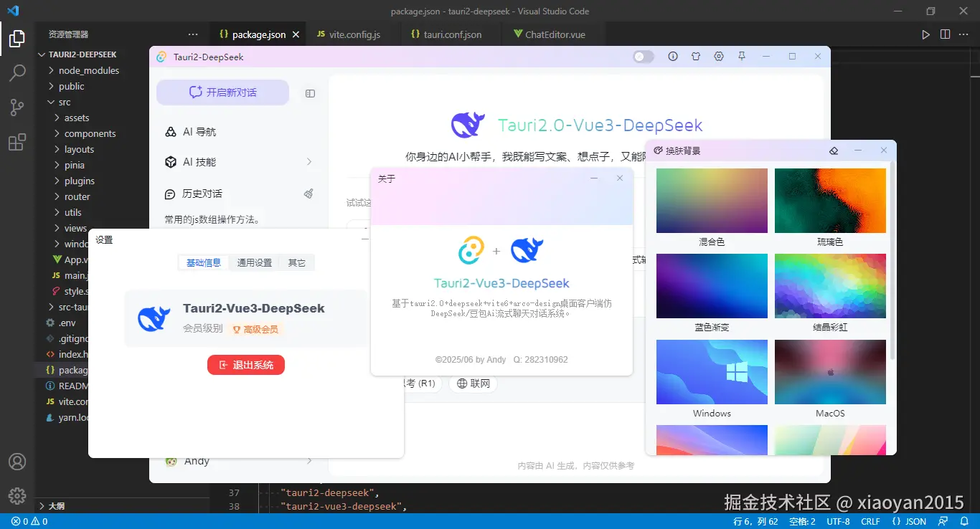The width and height of the screenshot is (980, 529).
Task: Open the app settings gear icon
Action: [719, 56]
